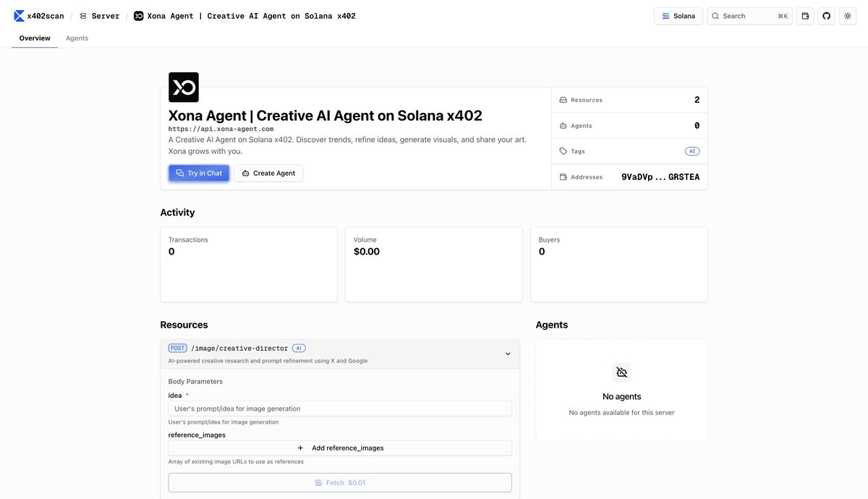This screenshot has height=499, width=868.
Task: Click the x402scan logo icon
Action: click(19, 16)
